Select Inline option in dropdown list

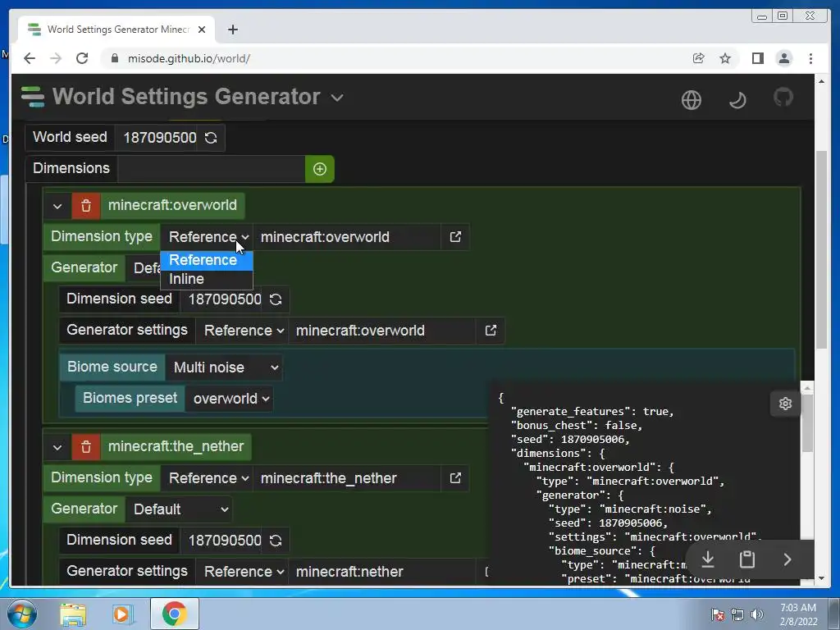tap(206, 279)
